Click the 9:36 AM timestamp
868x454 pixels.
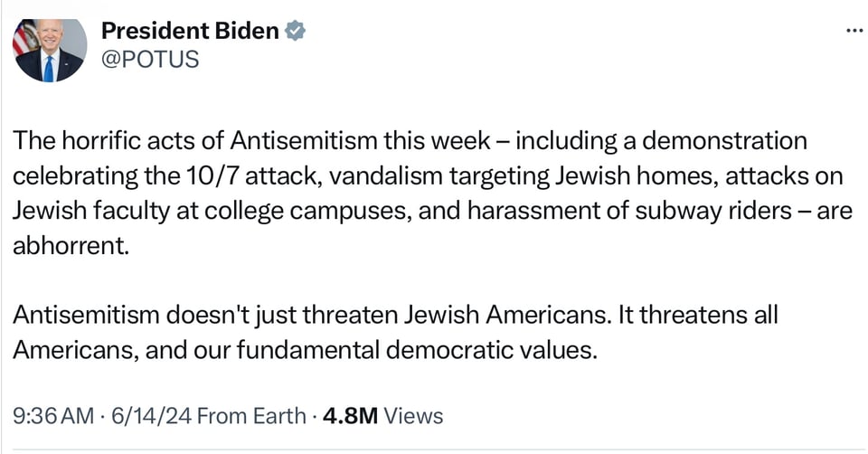click(53, 416)
